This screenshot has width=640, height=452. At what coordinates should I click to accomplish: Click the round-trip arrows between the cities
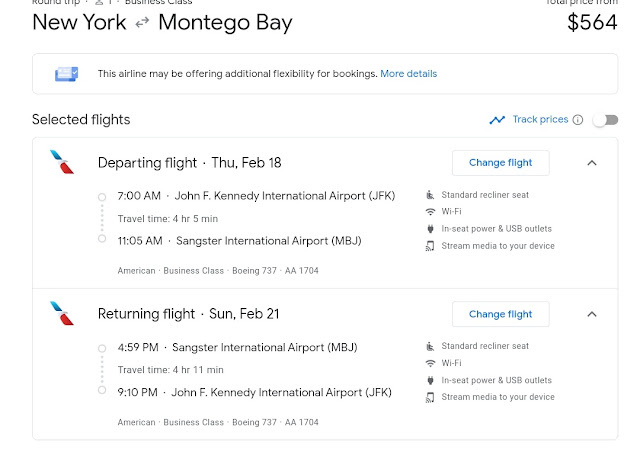142,23
